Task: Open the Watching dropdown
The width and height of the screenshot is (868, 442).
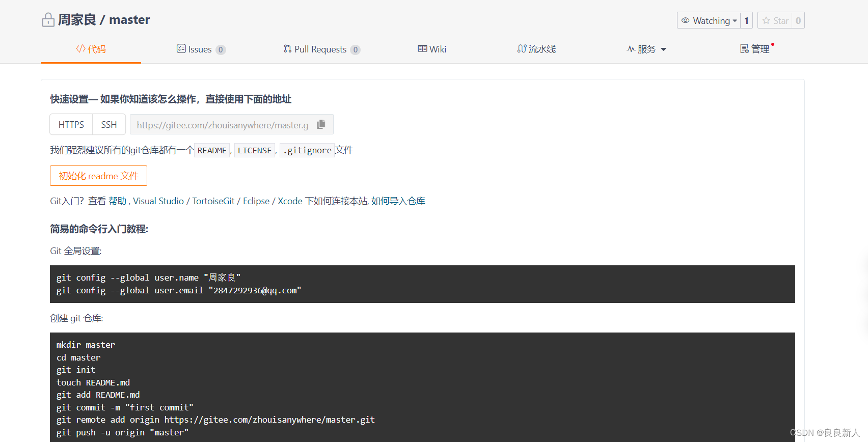Action: 709,20
